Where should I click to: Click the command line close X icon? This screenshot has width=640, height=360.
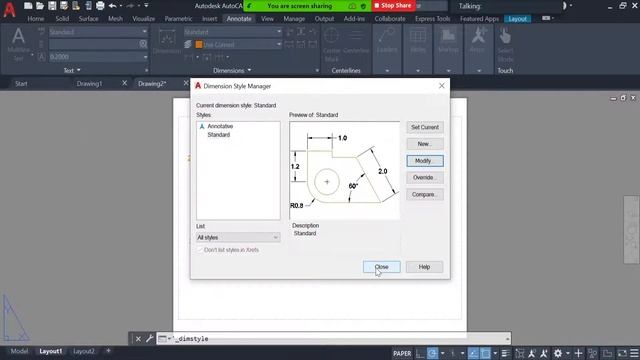[138, 339]
